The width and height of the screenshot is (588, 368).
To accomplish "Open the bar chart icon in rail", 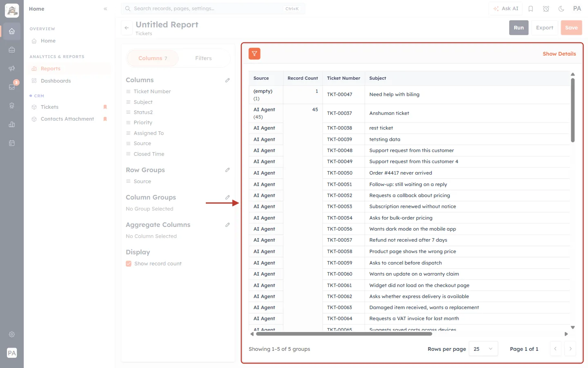I will coord(12,124).
